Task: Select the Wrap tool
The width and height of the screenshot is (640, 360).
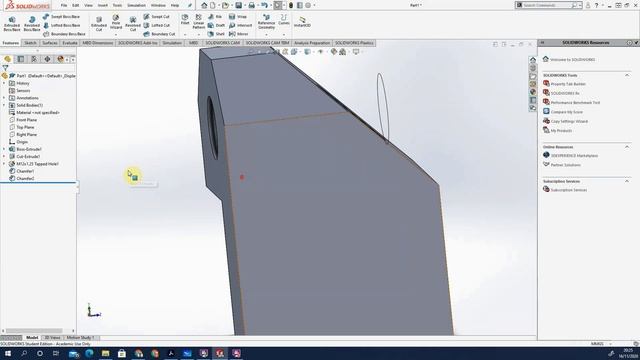Action: (238, 17)
